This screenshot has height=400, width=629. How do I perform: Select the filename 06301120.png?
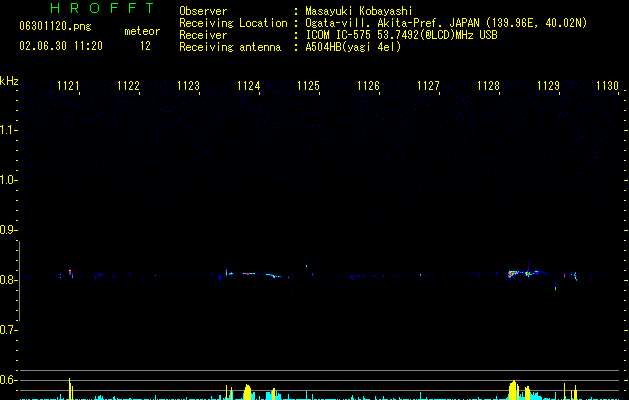(55, 27)
